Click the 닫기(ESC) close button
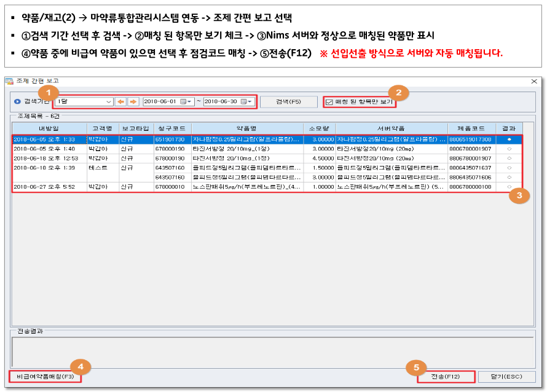The image size is (547, 392). (x=506, y=376)
